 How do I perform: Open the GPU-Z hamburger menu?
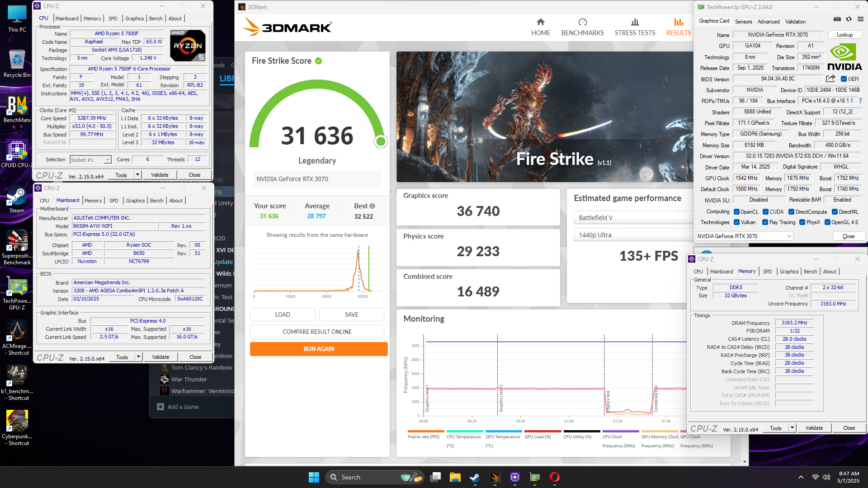click(860, 19)
